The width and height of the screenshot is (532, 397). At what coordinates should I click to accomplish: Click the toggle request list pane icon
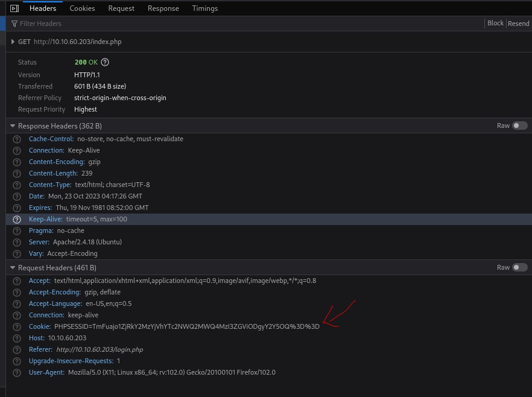tap(14, 8)
